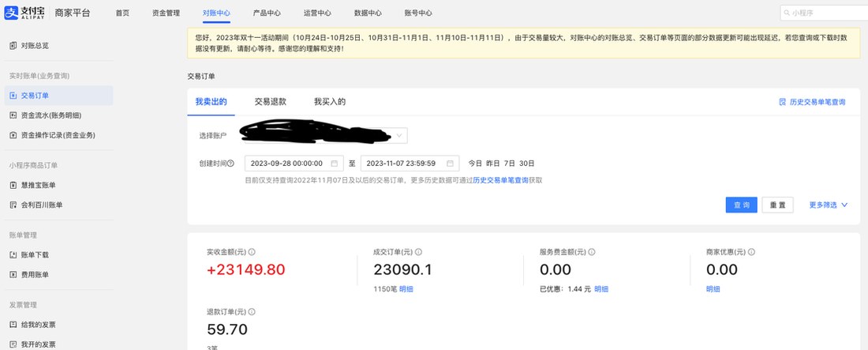Open 资金管理 in top navigation
The height and width of the screenshot is (350, 868).
[166, 13]
